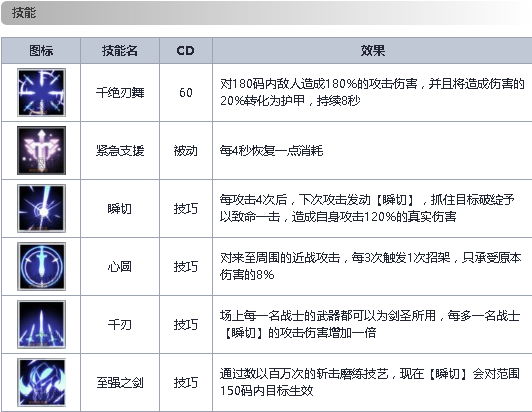Select the 技能名 column header

click(120, 51)
